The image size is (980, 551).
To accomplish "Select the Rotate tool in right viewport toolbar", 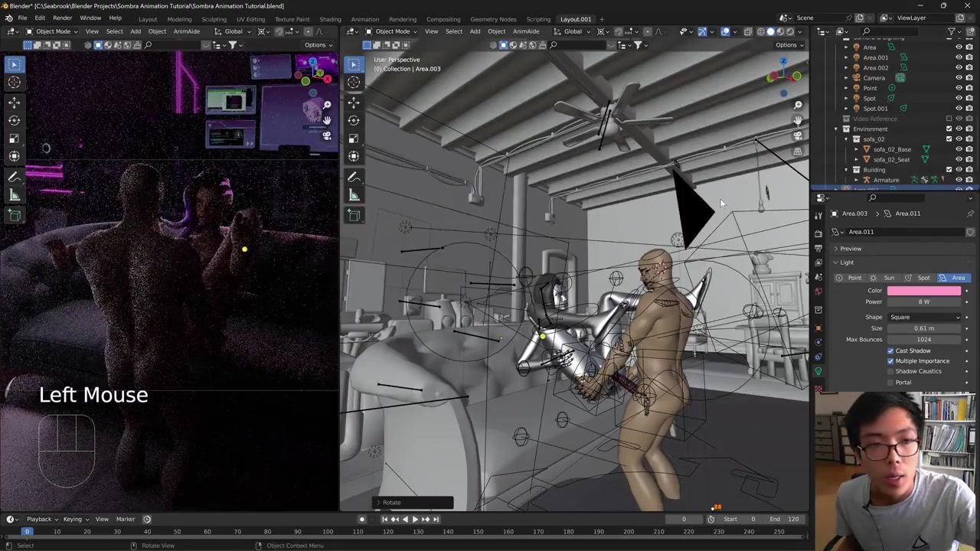I will point(354,120).
